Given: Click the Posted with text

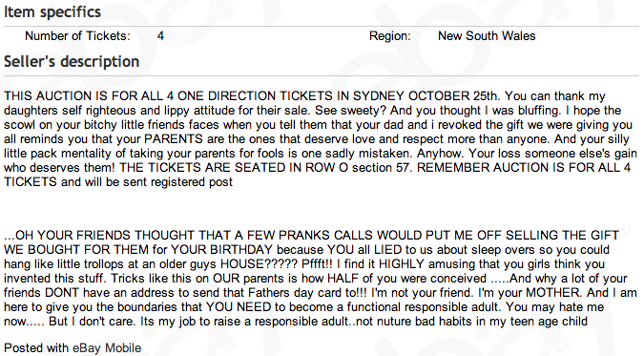Looking at the screenshot, I should tap(36, 348).
